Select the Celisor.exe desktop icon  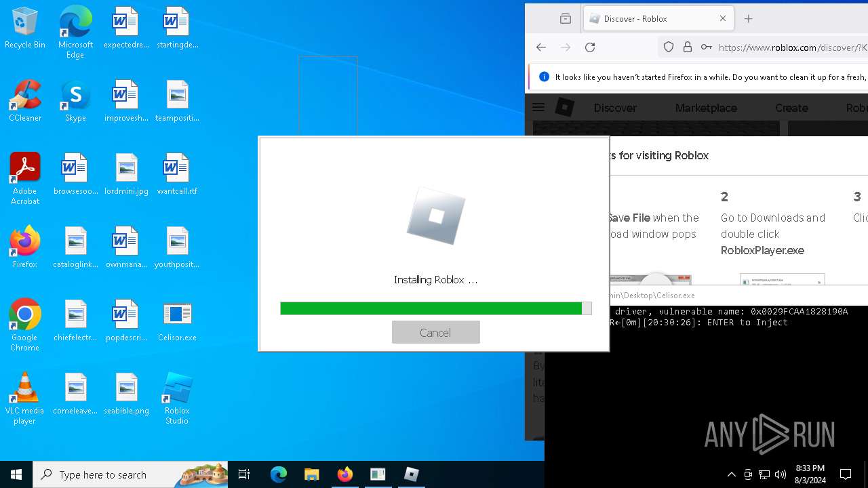(x=177, y=321)
